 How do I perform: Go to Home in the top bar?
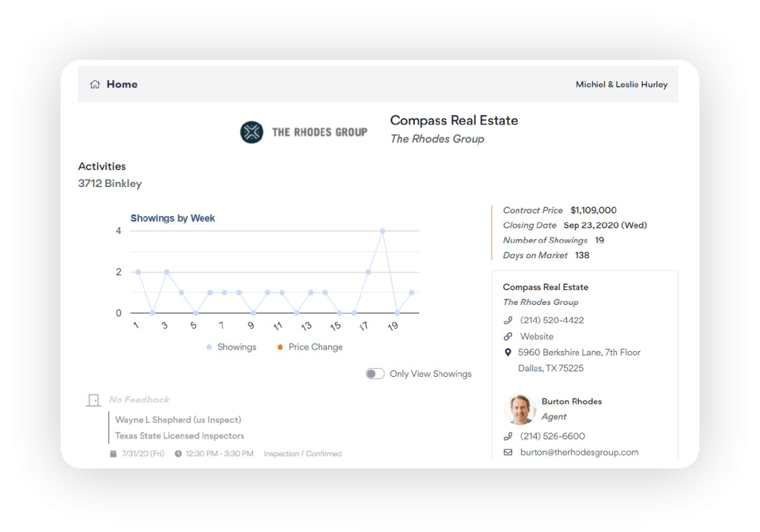click(x=122, y=85)
